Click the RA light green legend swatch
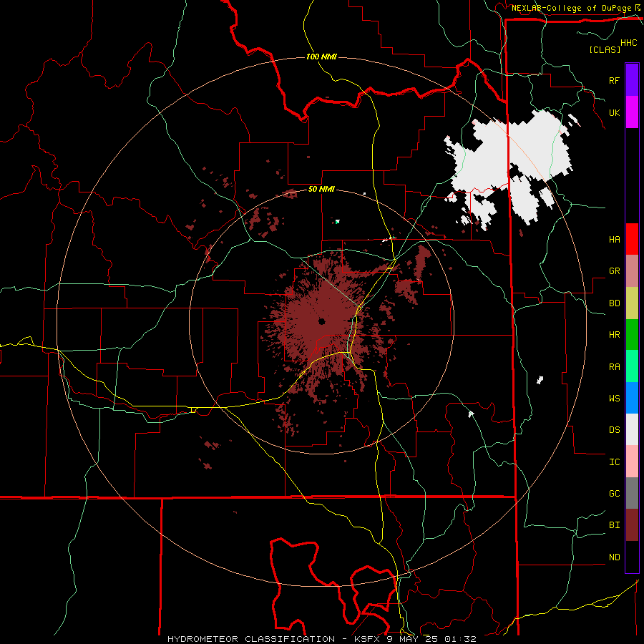 point(632,366)
